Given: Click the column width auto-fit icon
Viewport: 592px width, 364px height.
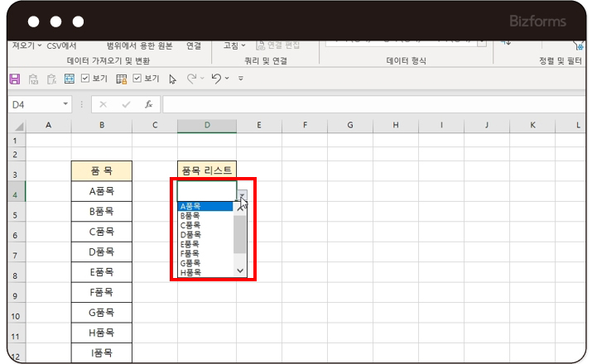Looking at the screenshot, I should coord(69,79).
